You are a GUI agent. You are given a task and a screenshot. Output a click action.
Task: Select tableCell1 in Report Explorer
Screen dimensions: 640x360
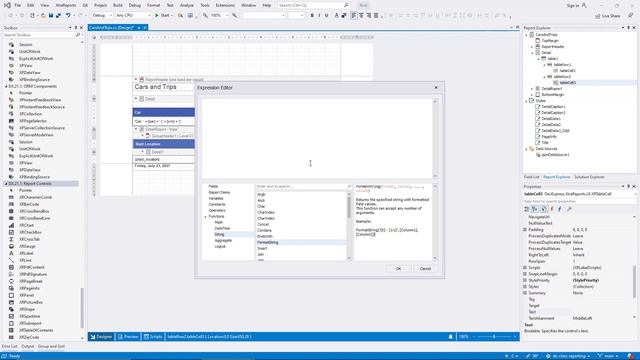tap(567, 71)
